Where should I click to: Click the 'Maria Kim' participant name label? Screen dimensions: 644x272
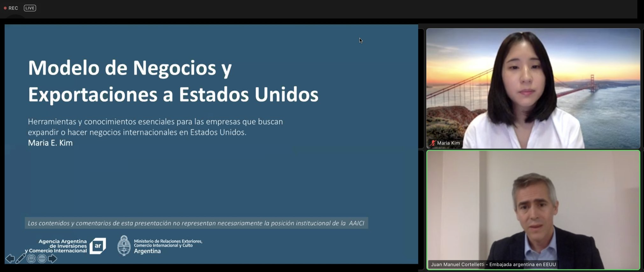point(448,143)
